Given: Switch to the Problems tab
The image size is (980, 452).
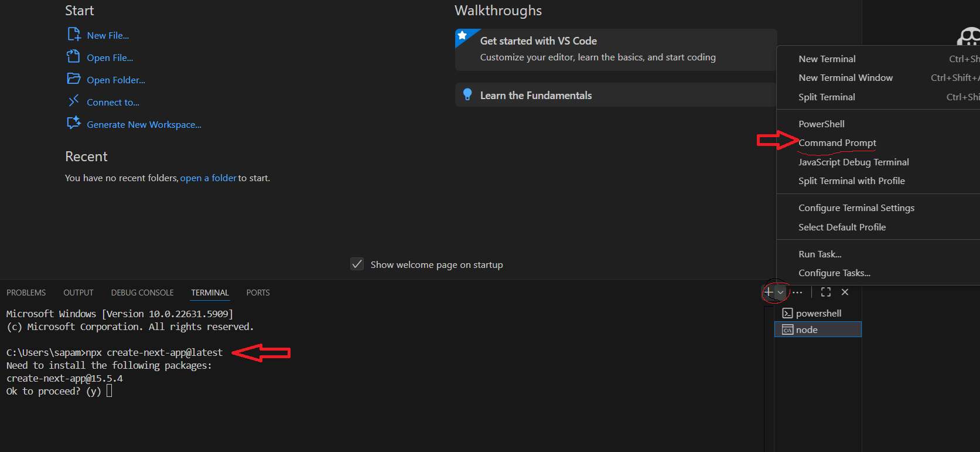Looking at the screenshot, I should click(26, 293).
